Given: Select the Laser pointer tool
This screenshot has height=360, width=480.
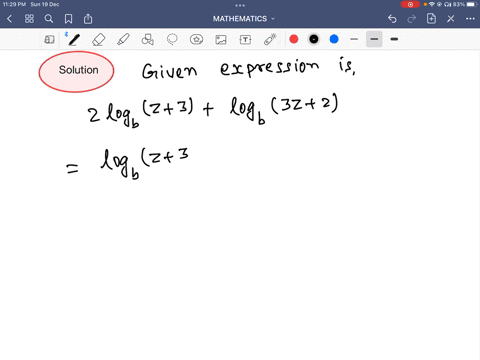Looking at the screenshot, I should (270, 39).
